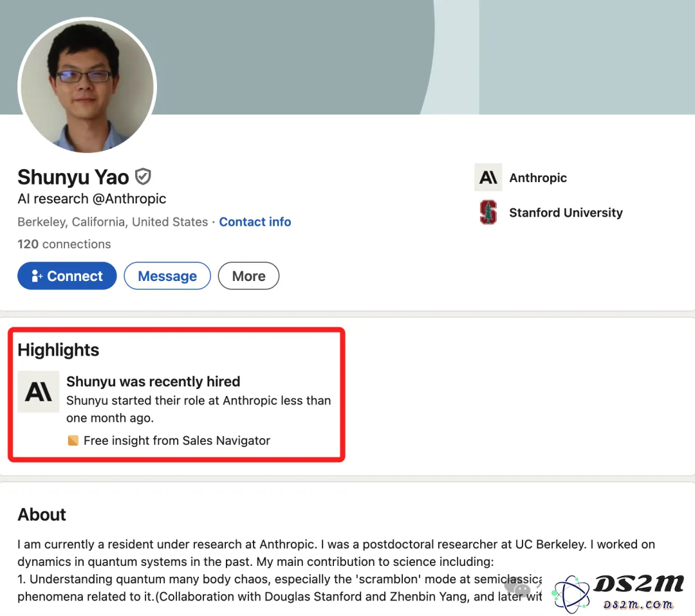Click the blue Connect button
The image size is (695, 616).
tap(67, 276)
